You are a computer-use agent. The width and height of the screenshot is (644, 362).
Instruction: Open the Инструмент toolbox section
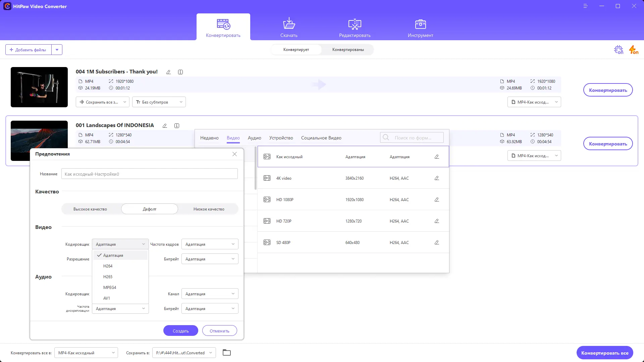[420, 27]
